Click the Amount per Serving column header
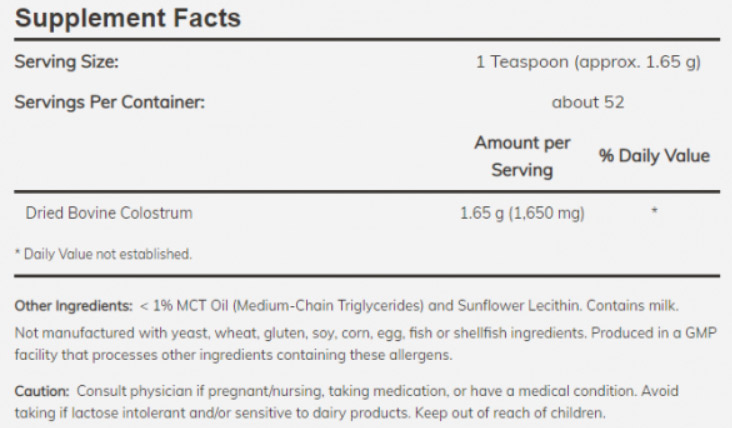732x428 pixels. pyautogui.click(x=522, y=156)
